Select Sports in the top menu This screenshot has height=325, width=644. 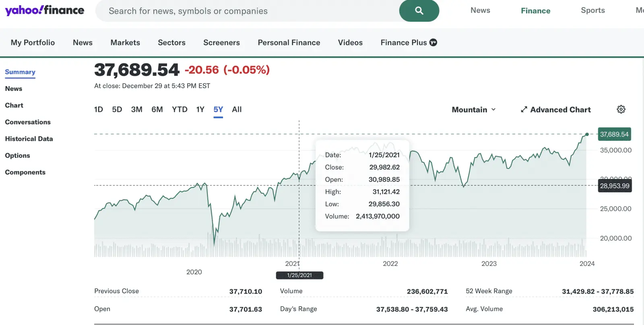(x=592, y=10)
